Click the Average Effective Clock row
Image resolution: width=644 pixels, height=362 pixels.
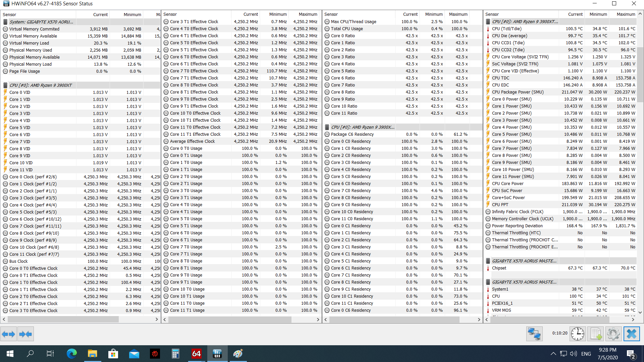click(241, 141)
